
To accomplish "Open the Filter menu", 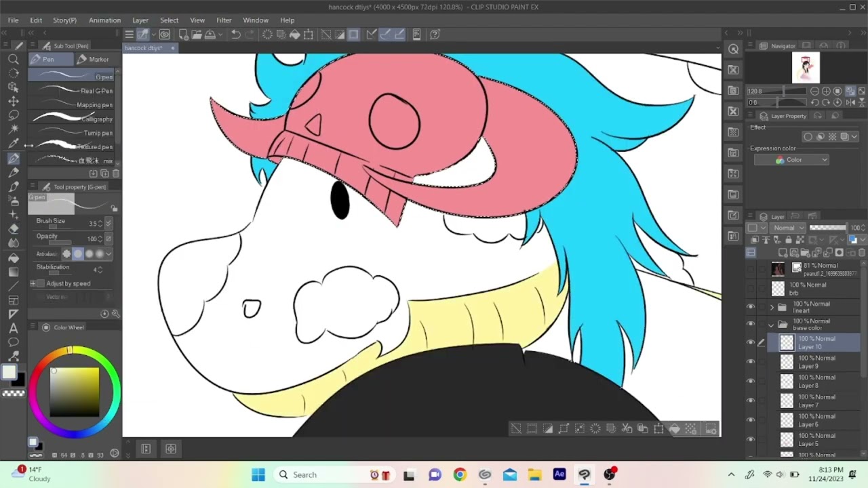I will [x=224, y=20].
